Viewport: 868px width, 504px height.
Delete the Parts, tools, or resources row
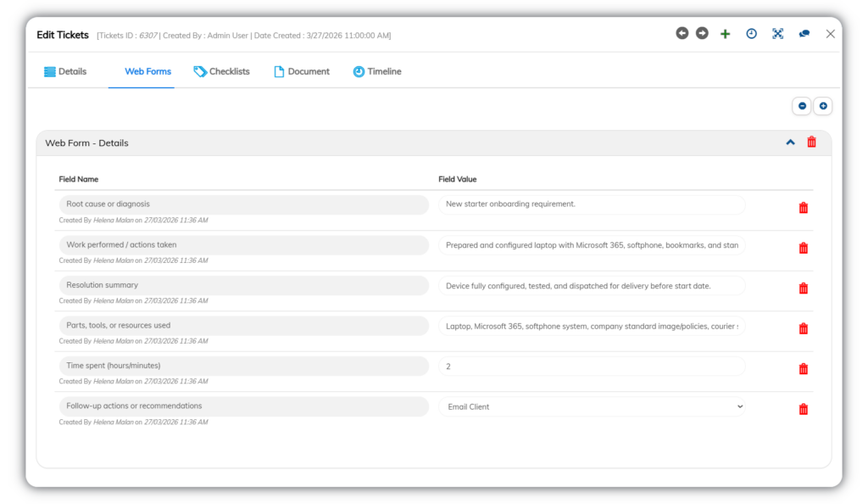[804, 328]
